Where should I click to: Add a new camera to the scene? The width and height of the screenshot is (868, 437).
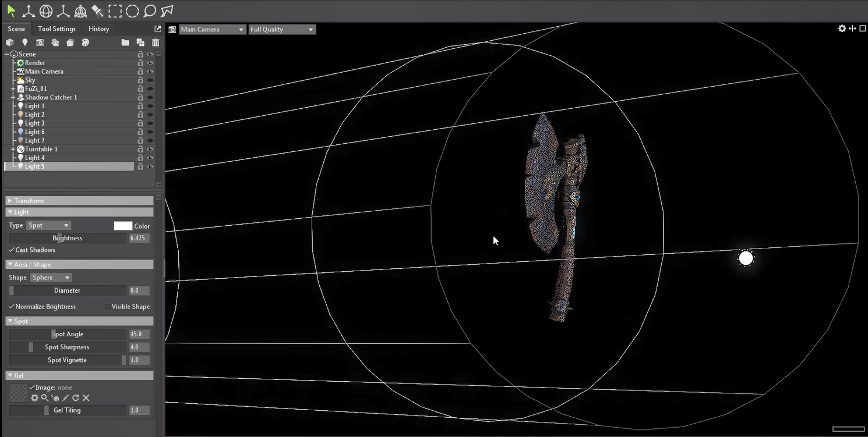(x=40, y=42)
